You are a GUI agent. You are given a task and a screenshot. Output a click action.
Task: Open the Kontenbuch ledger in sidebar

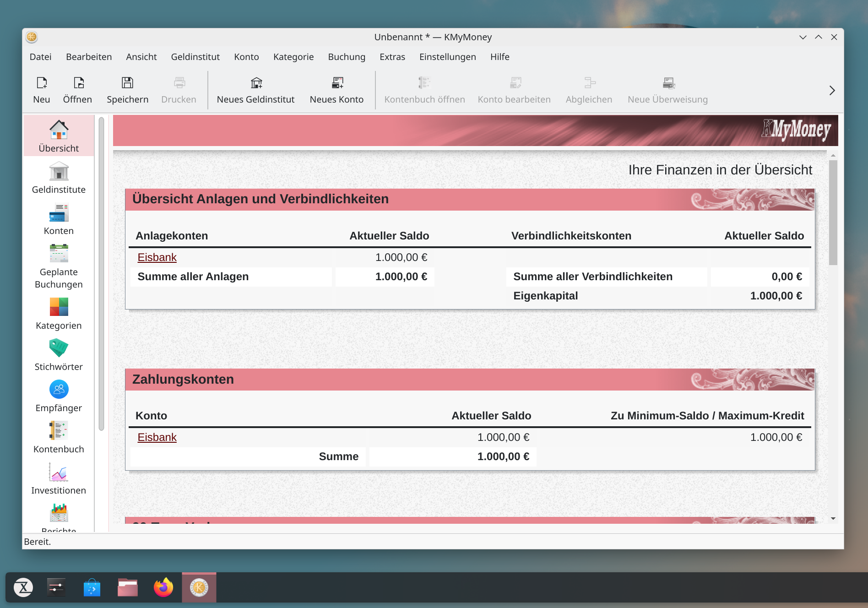coord(59,437)
